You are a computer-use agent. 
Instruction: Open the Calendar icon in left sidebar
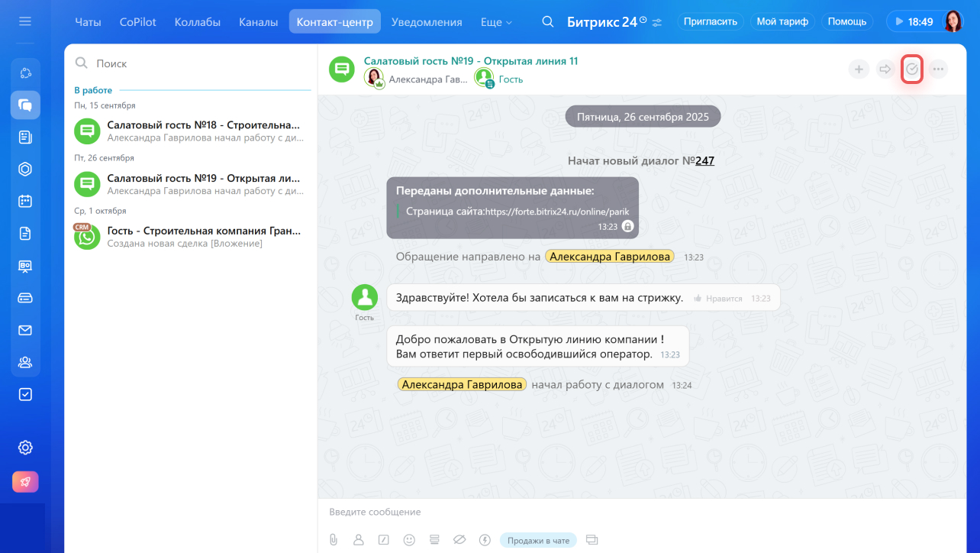pyautogui.click(x=25, y=201)
